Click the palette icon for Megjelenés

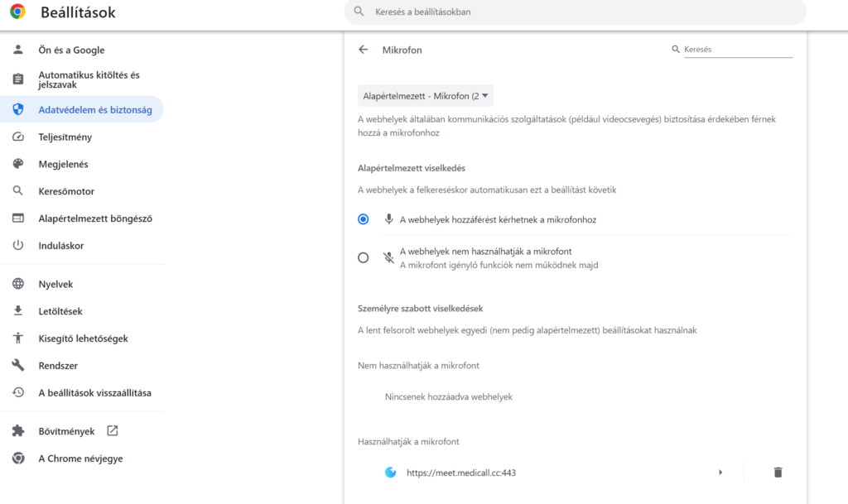[18, 164]
